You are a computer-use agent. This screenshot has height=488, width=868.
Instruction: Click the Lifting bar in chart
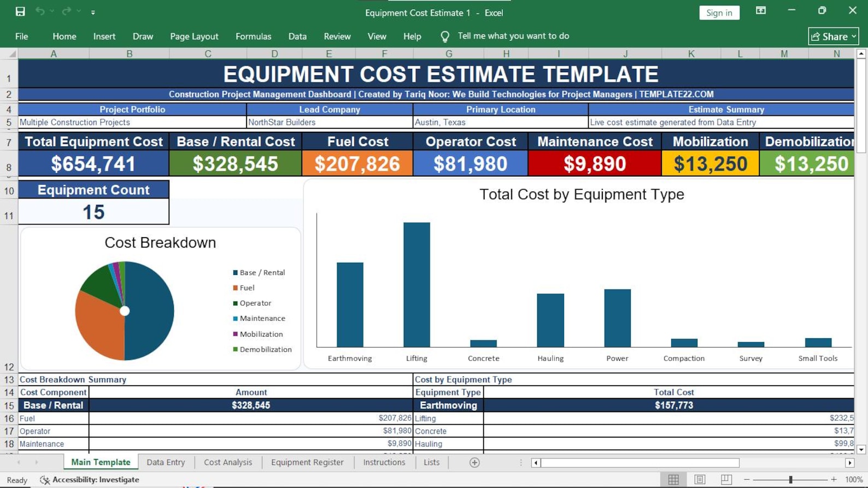(x=417, y=285)
